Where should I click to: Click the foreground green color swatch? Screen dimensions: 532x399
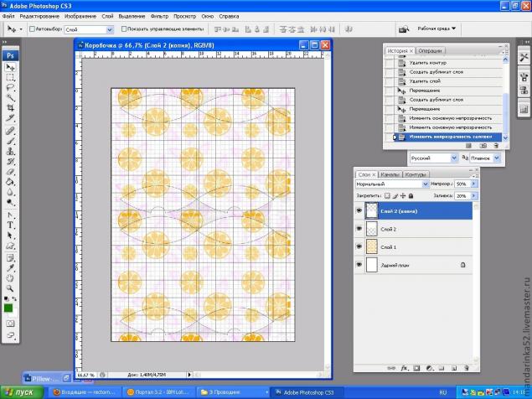coord(8,308)
